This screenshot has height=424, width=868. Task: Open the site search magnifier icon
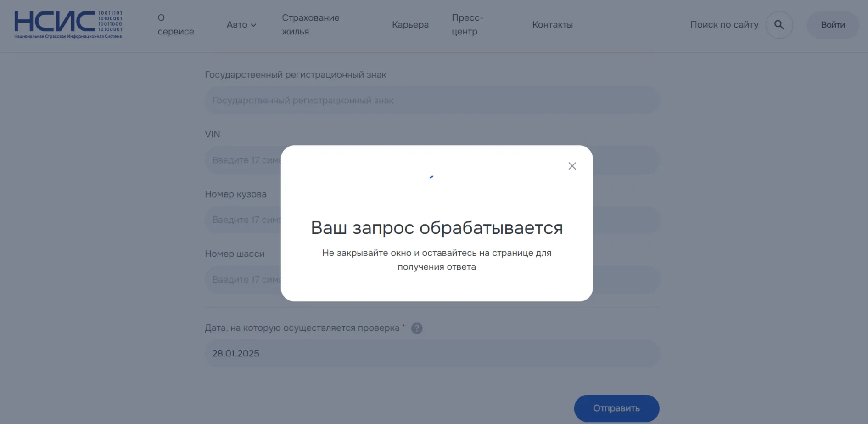(778, 25)
